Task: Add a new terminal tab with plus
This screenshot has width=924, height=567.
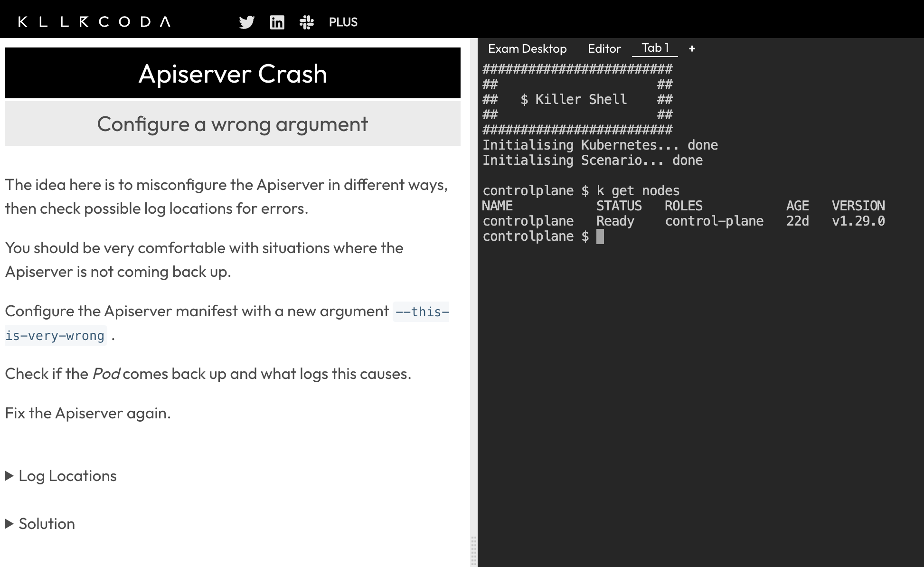Action: click(x=692, y=48)
